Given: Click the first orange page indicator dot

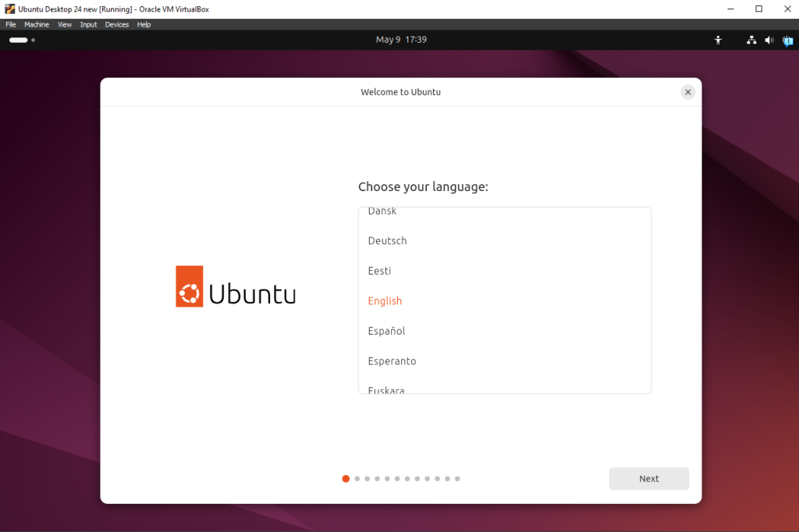Looking at the screenshot, I should pos(346,478).
